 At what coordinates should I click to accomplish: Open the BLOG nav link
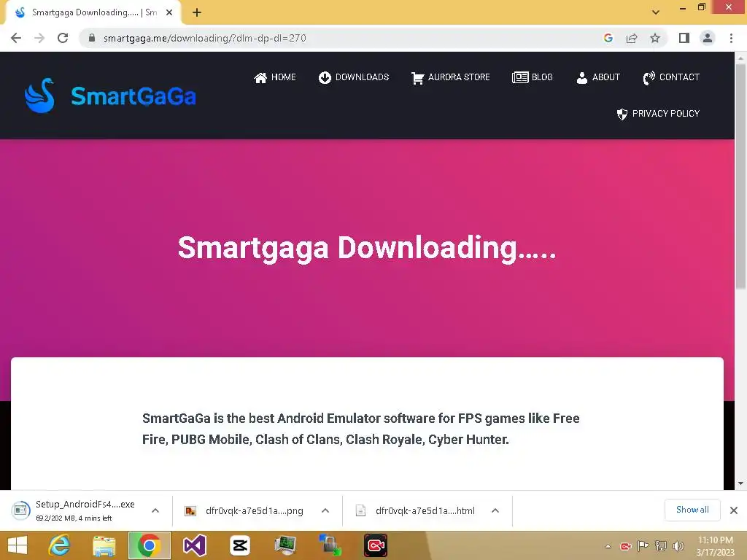[x=532, y=77]
